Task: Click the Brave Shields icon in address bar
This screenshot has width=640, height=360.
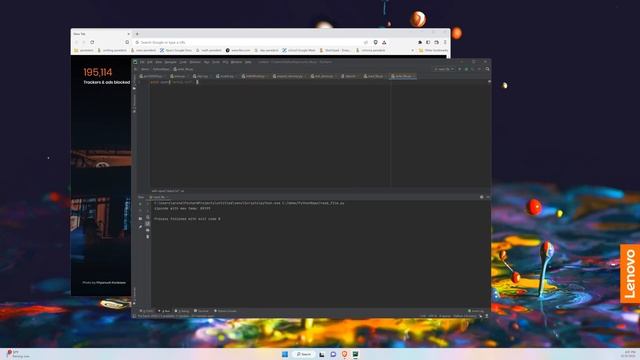Action: [376, 42]
